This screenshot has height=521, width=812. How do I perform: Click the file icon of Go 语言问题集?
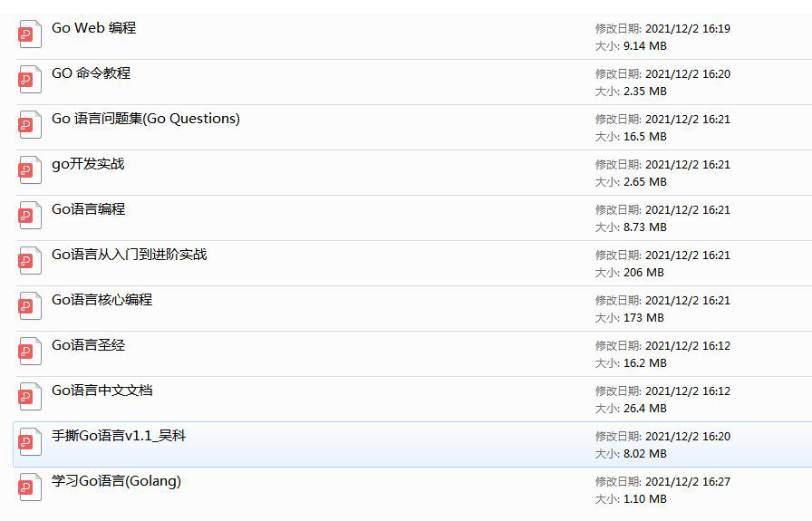click(x=30, y=125)
